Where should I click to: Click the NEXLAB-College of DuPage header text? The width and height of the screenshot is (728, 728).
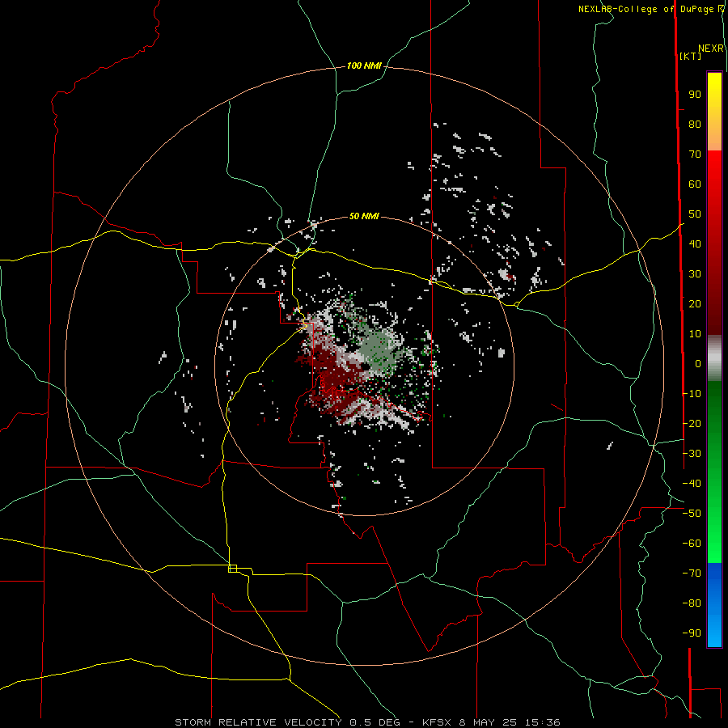650,9
